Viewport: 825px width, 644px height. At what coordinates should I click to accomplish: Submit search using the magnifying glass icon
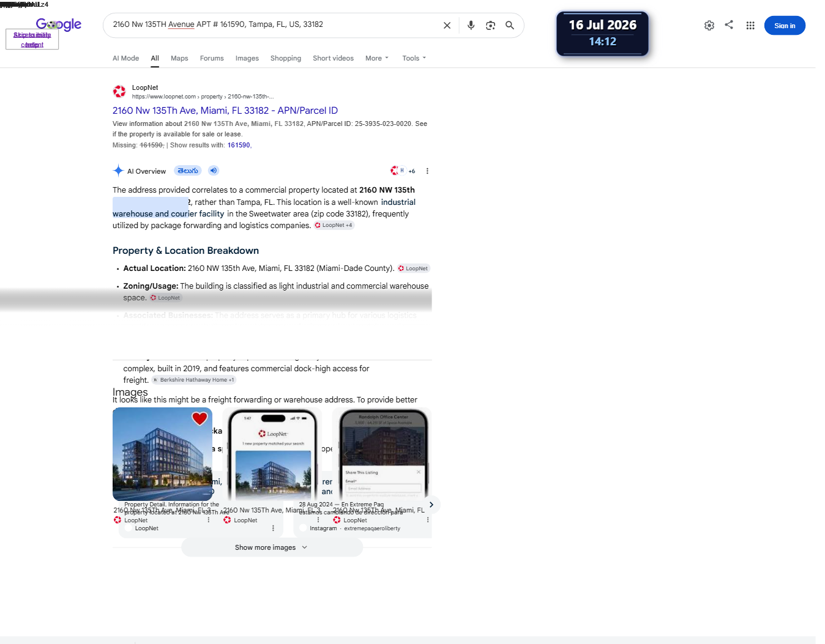click(510, 26)
